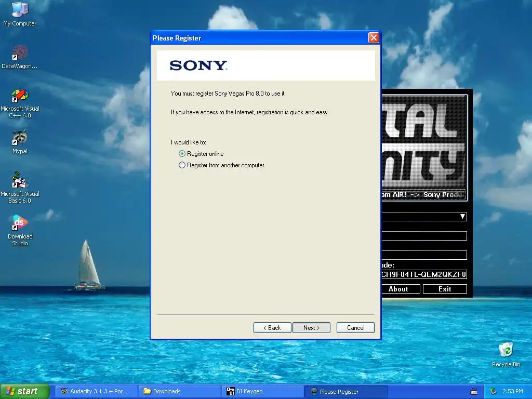The height and width of the screenshot is (399, 532).
Task: Go to the previous step with Back
Action: click(272, 328)
